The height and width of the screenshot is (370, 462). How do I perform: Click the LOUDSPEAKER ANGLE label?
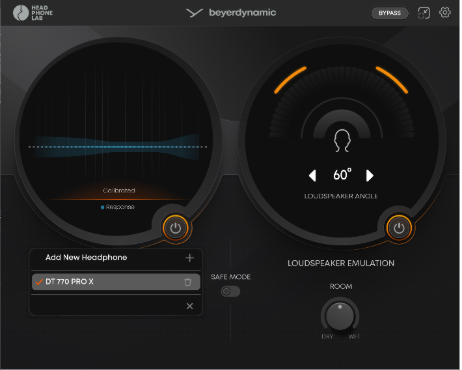[341, 196]
